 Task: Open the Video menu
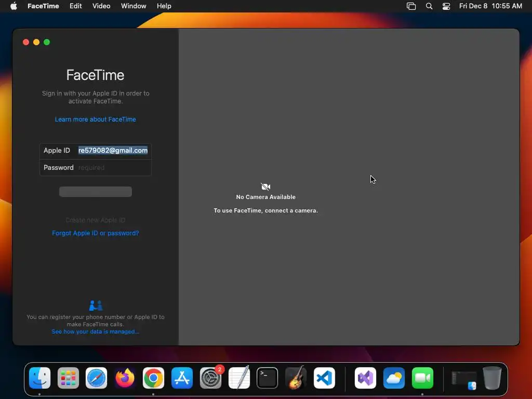pyautogui.click(x=101, y=6)
